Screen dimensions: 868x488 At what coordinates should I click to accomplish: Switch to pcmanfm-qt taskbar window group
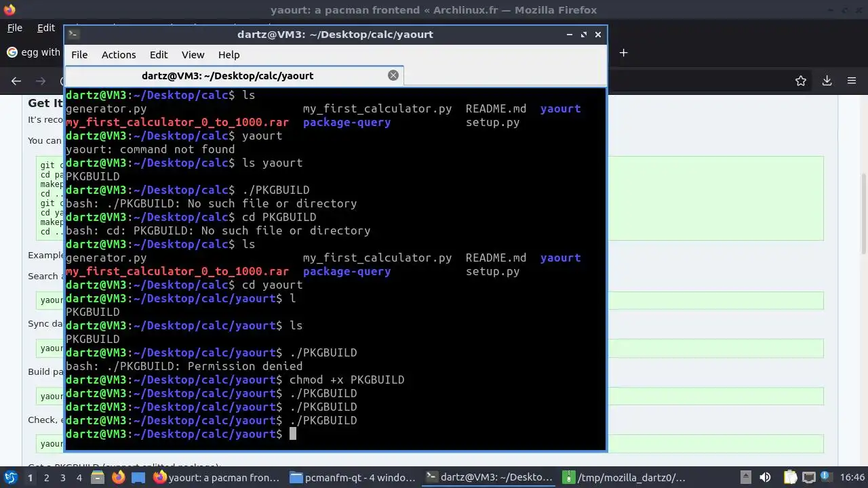353,477
